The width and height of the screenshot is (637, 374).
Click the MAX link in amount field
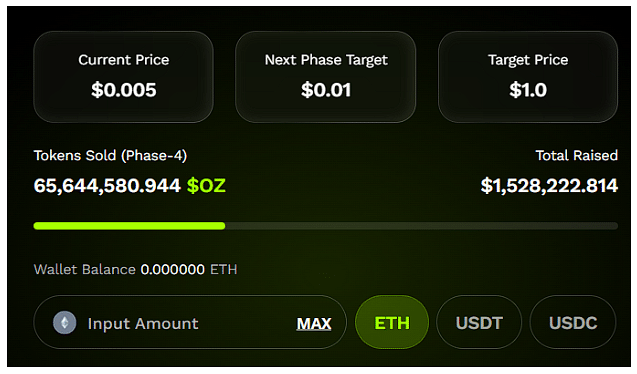pyautogui.click(x=314, y=324)
